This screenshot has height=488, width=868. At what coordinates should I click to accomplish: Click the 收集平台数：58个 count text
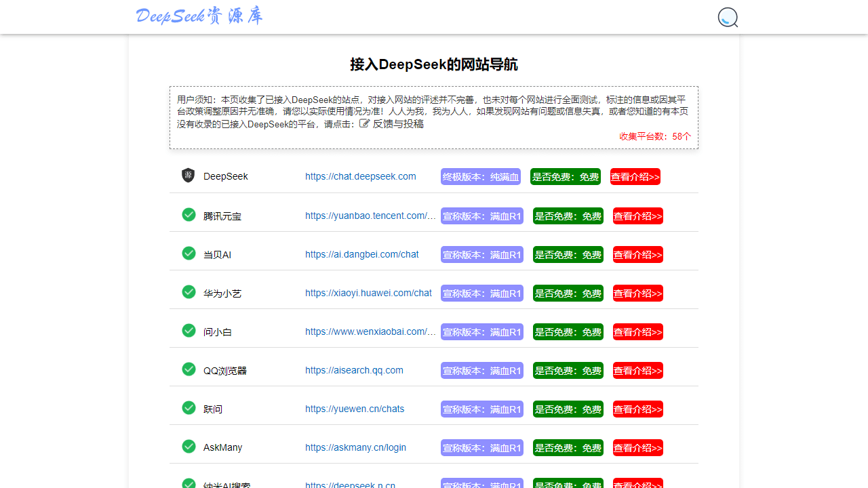(655, 136)
